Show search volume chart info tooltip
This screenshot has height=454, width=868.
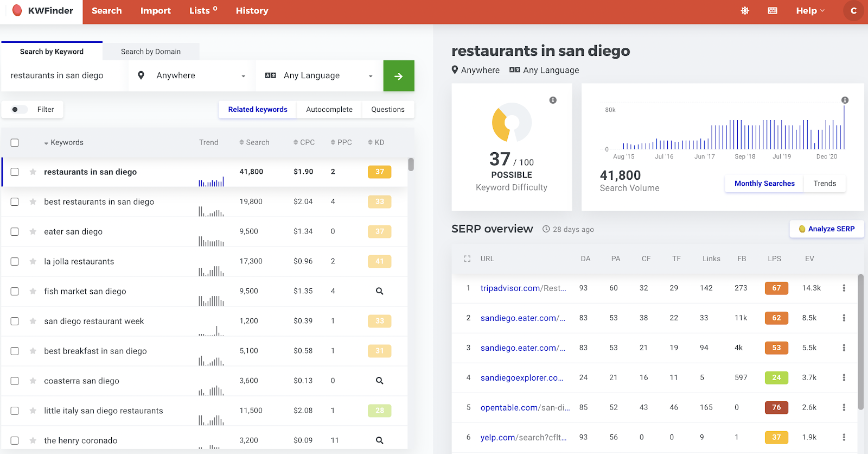(x=845, y=100)
